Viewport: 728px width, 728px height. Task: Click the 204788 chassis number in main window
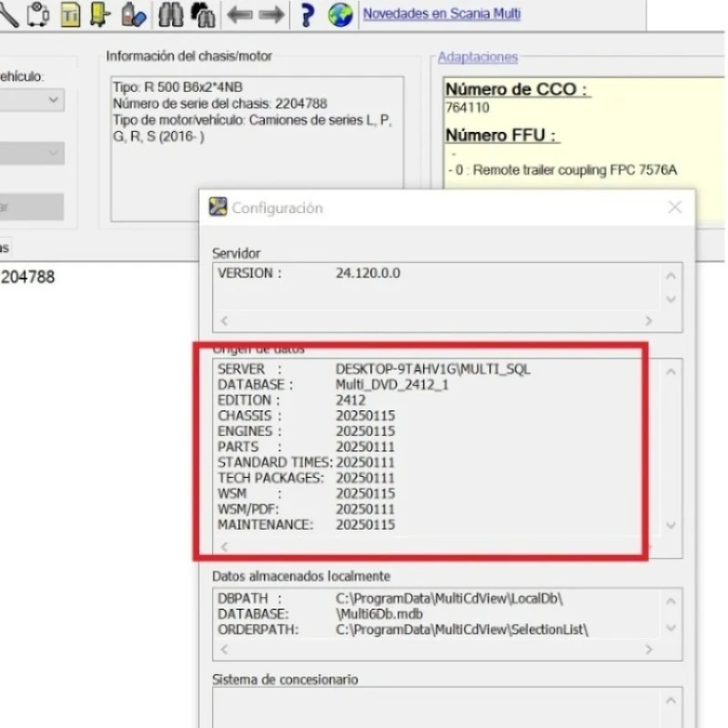point(27,278)
